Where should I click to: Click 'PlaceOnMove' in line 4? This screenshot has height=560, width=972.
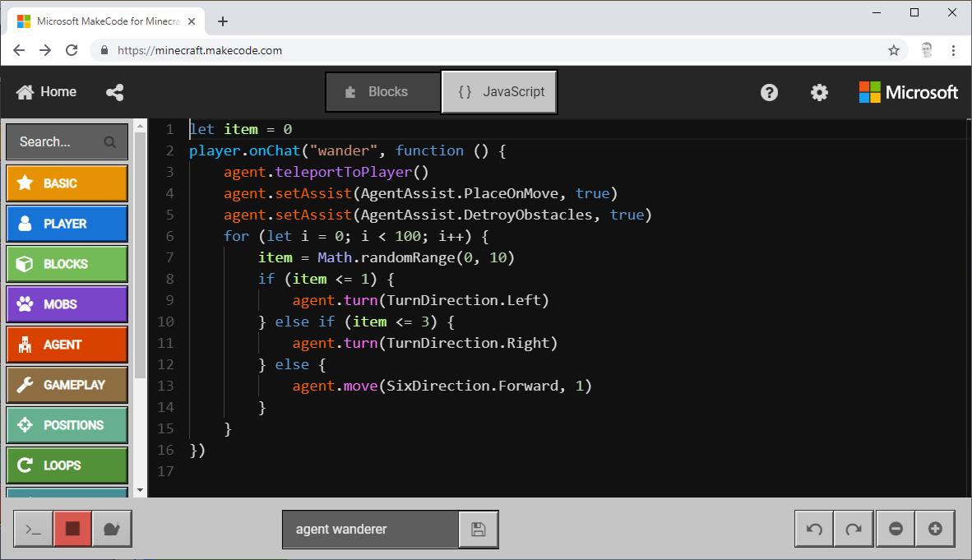click(x=511, y=193)
